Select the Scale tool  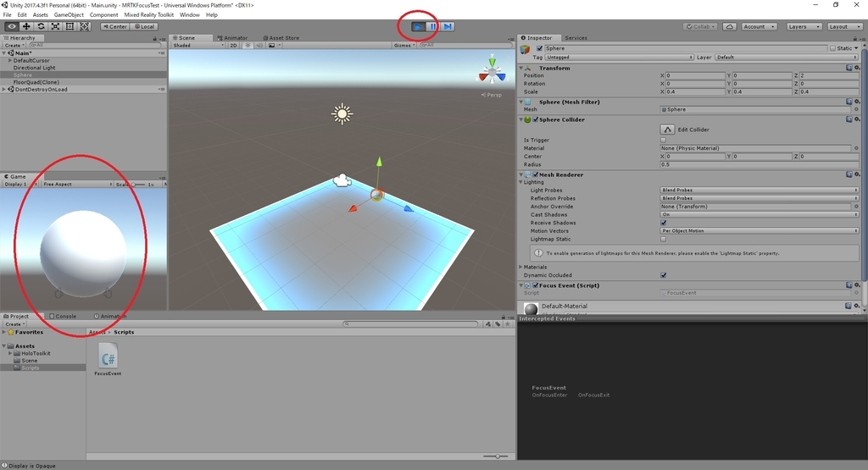pyautogui.click(x=55, y=26)
